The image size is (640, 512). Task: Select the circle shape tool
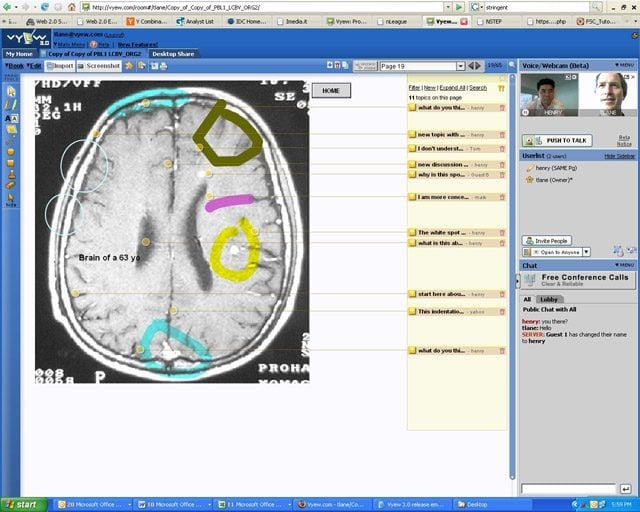click(11, 152)
